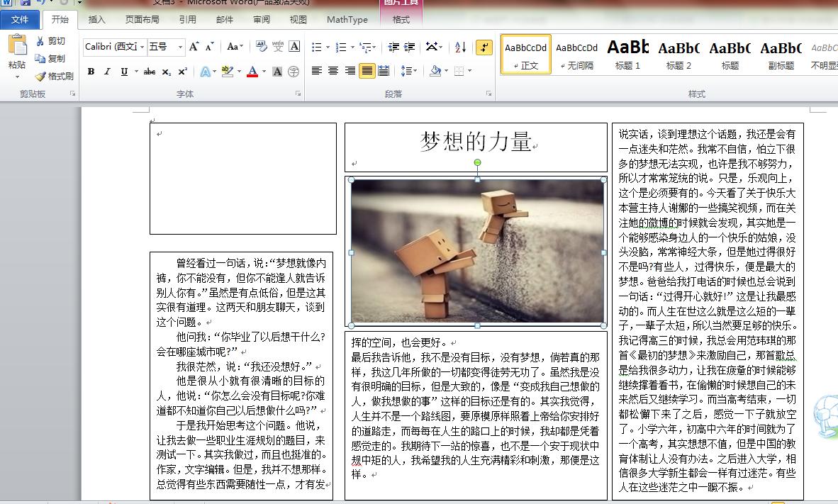Open the font name dropdown

[x=142, y=47]
